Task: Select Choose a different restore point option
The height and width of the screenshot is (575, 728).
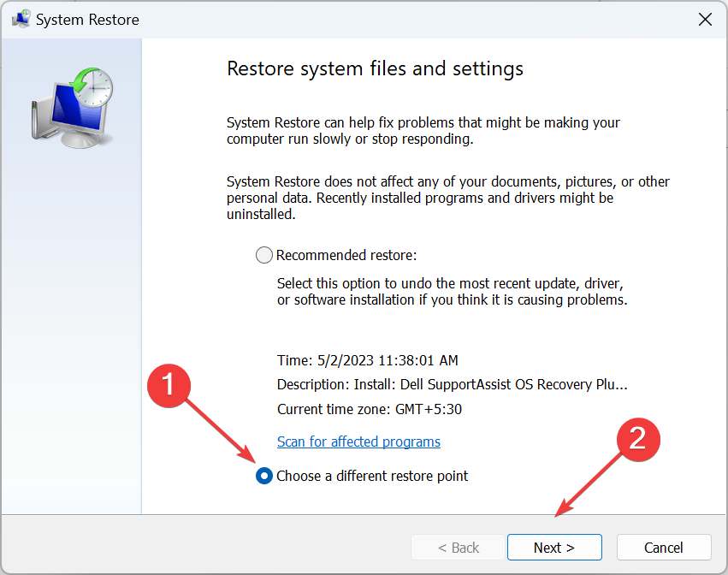Action: pos(263,476)
